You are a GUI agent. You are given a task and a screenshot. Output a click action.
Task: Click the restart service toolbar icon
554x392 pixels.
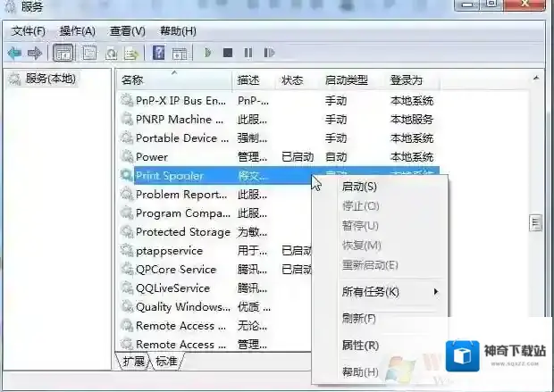(x=267, y=54)
